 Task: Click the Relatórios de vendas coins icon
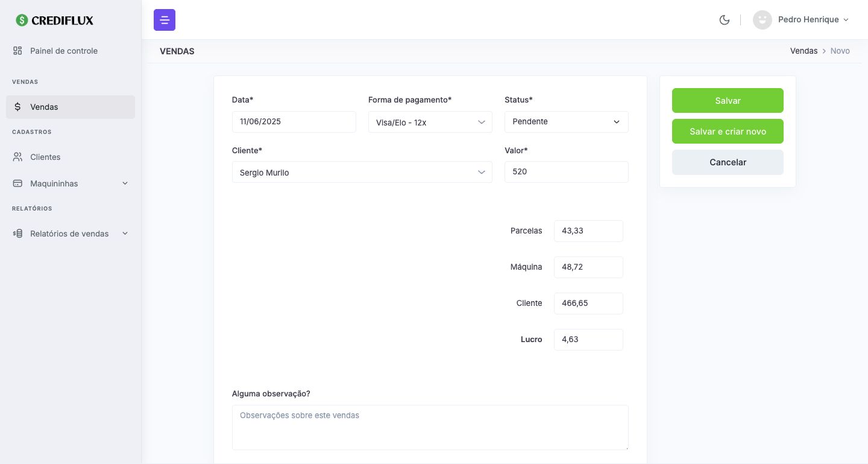click(17, 234)
